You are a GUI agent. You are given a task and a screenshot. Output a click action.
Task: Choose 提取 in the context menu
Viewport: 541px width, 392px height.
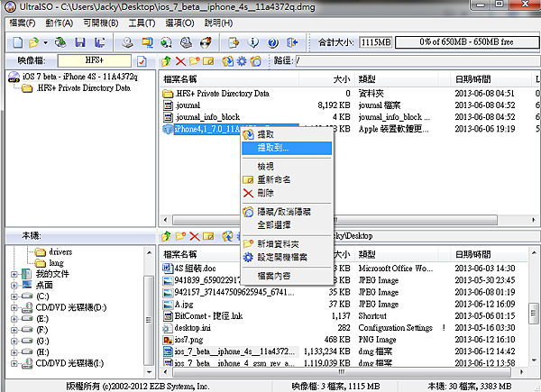pyautogui.click(x=287, y=134)
